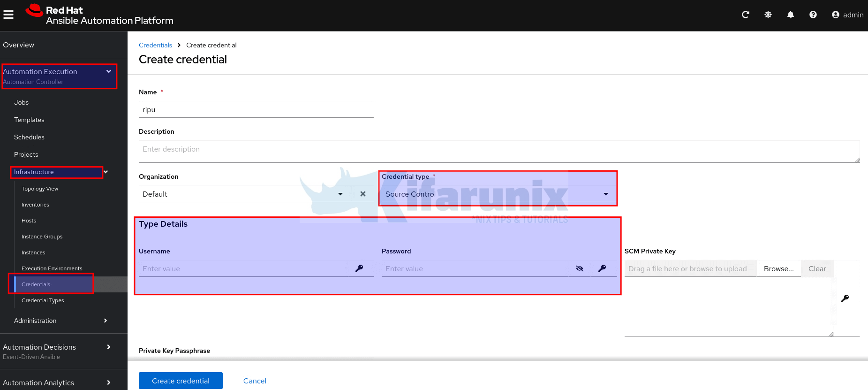Clear the Organization selection with X

click(363, 194)
